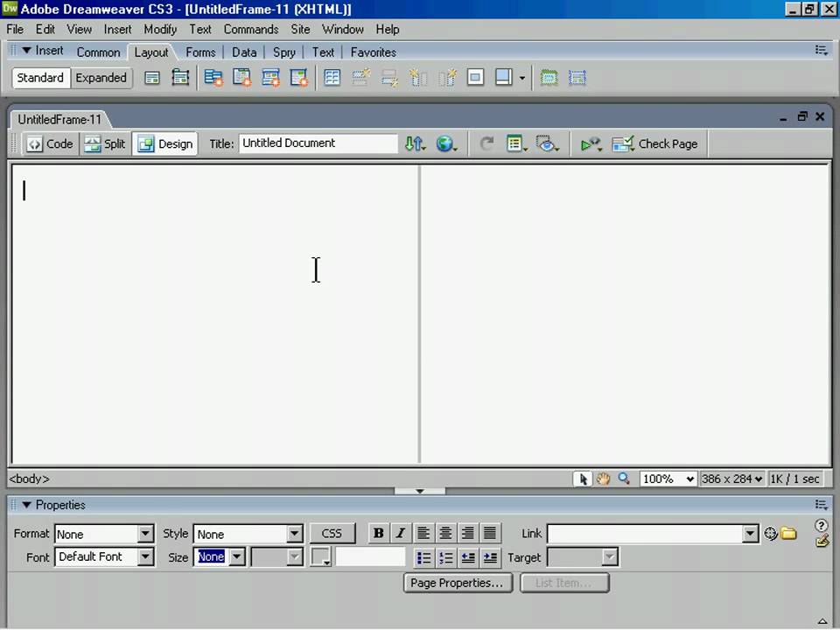Insert Spry Tabbed Panels icon

[242, 78]
